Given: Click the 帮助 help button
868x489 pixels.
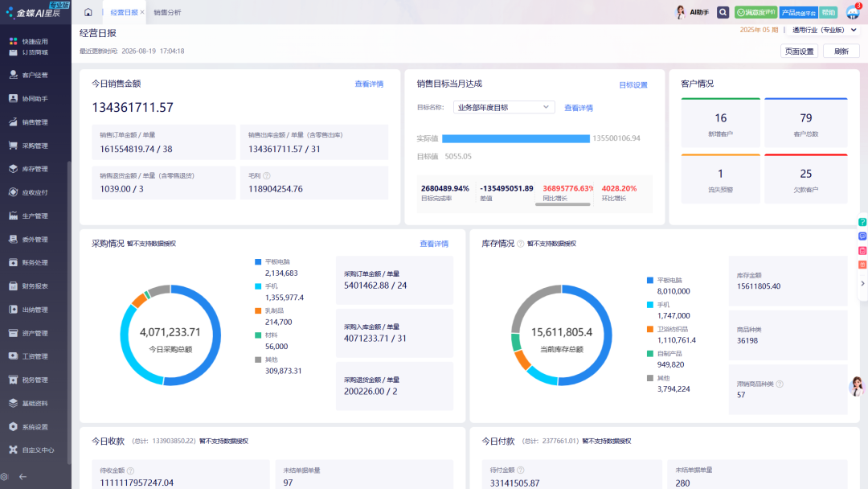Looking at the screenshot, I should click(x=828, y=12).
